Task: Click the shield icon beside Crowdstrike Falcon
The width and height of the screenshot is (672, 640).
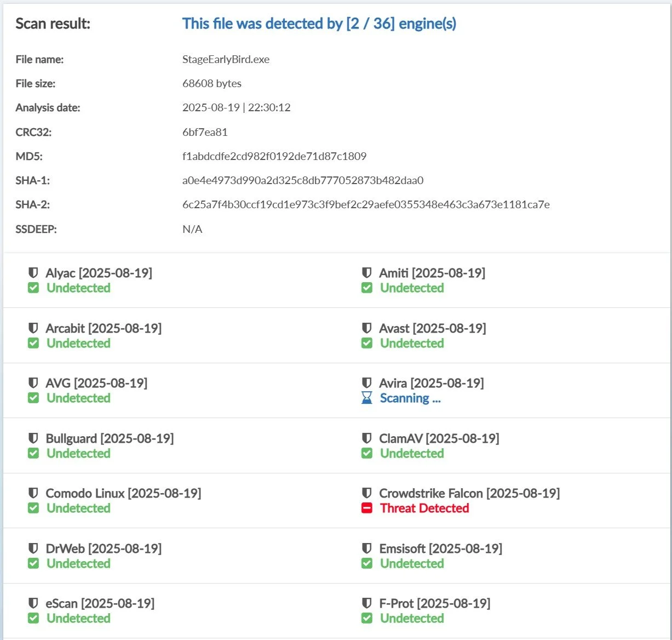Action: coord(367,493)
